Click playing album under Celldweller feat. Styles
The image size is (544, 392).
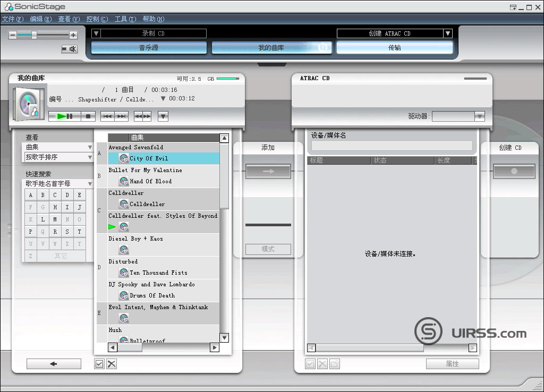pos(124,227)
